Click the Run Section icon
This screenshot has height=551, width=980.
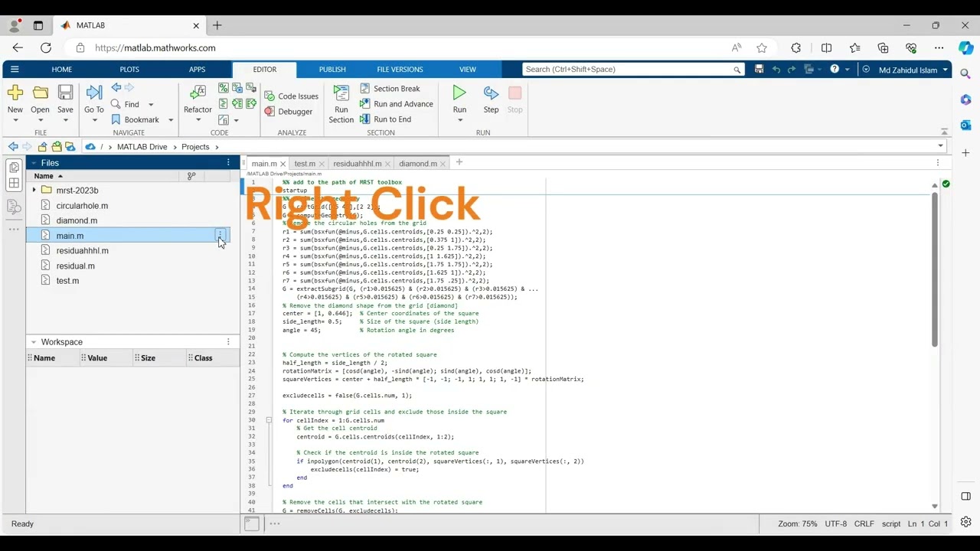click(x=341, y=93)
